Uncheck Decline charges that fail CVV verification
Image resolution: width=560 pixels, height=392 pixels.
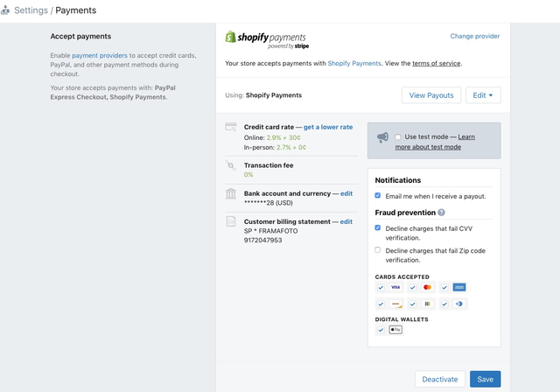[377, 227]
